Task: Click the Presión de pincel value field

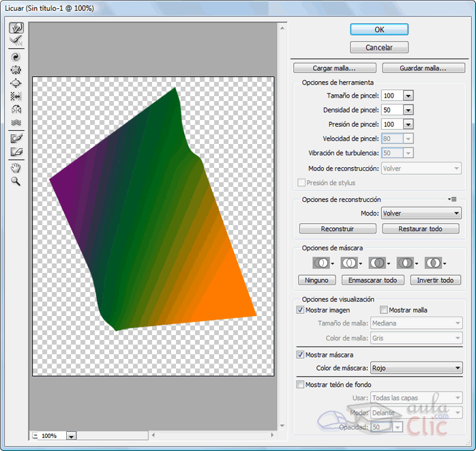Action: coord(393,124)
